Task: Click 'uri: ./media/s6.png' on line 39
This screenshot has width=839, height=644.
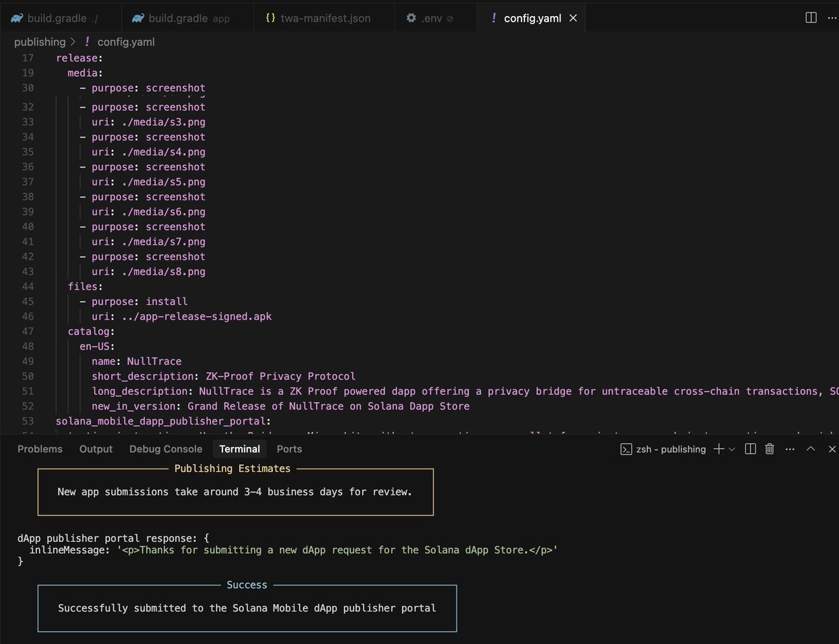Action: [148, 212]
